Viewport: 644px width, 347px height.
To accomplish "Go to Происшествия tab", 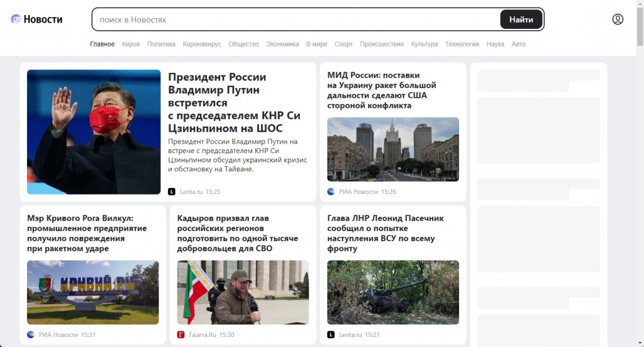I will click(382, 44).
